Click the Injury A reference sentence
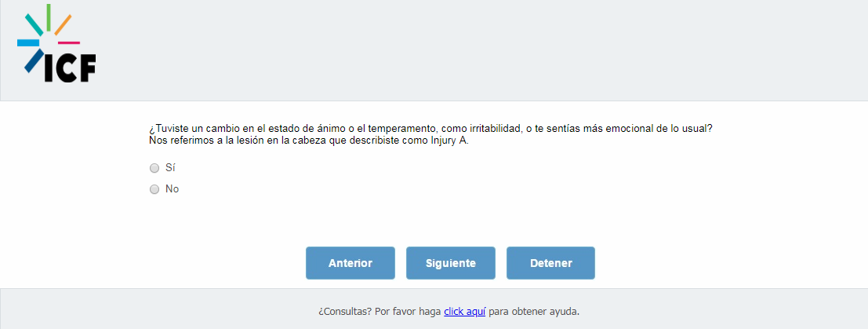This screenshot has width=868, height=329. 309,141
